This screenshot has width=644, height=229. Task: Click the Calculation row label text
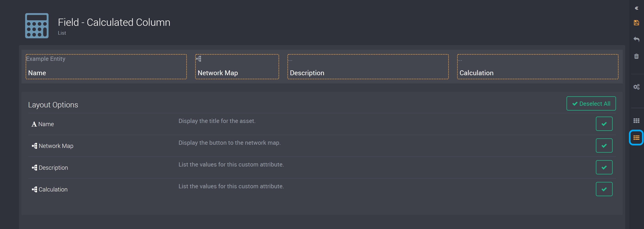click(x=53, y=189)
